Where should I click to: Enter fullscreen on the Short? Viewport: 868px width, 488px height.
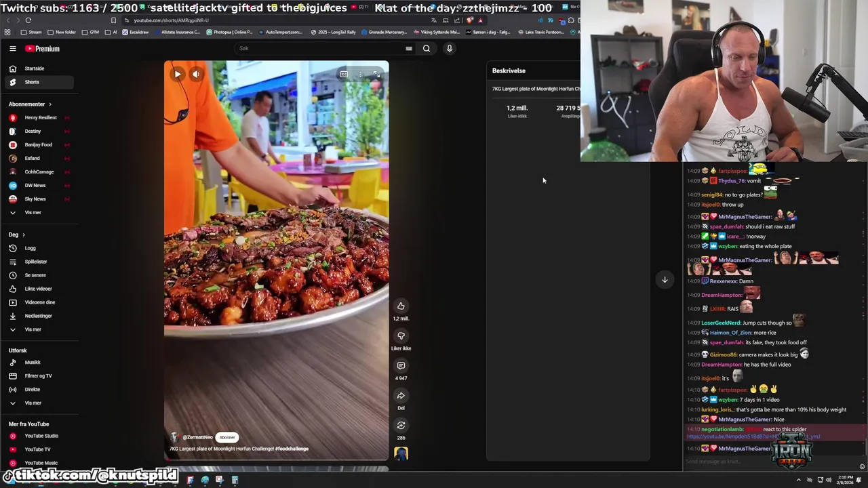point(377,74)
